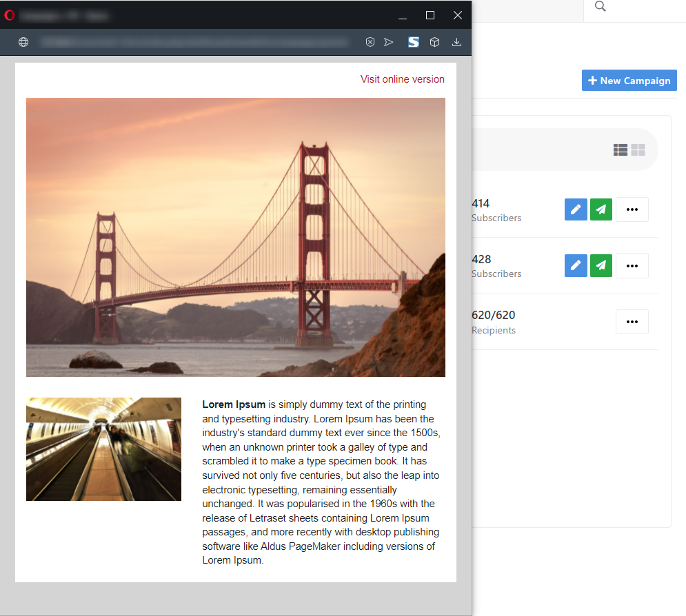Open the Visit online version link
This screenshot has width=686, height=616.
[402, 79]
